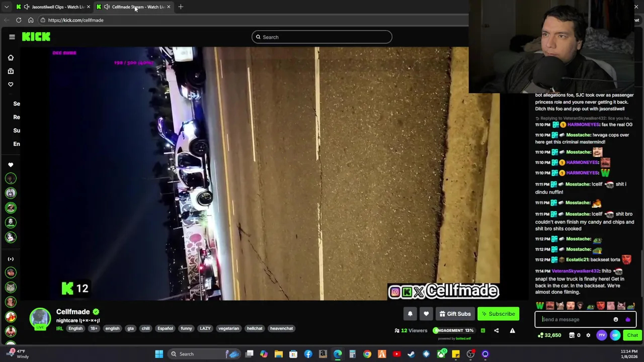
Task: Open Google Chrome from the taskbar
Action: 367,354
